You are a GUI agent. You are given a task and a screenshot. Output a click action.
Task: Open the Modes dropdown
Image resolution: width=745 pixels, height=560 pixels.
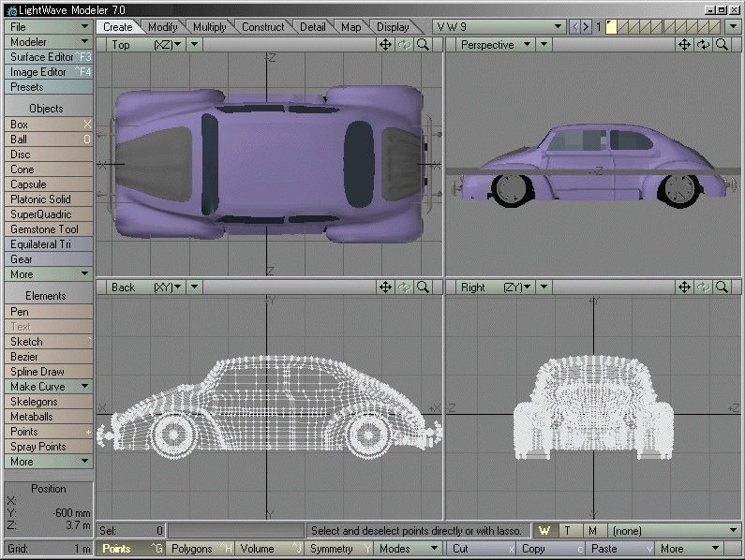[x=409, y=549]
